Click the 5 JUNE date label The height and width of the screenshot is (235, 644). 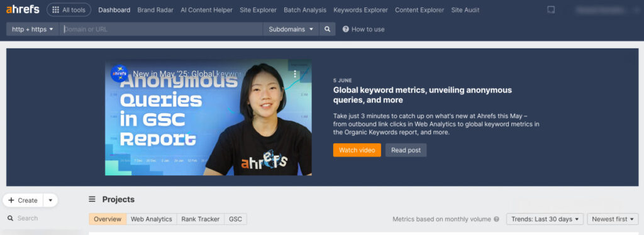(x=343, y=80)
